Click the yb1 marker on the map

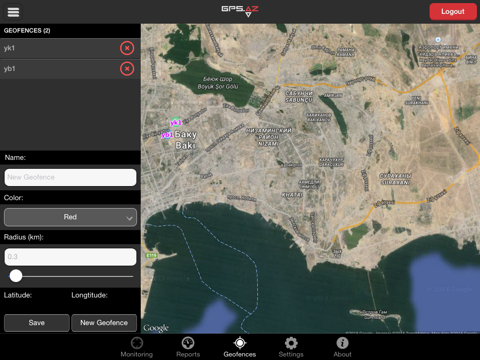pyautogui.click(x=167, y=135)
